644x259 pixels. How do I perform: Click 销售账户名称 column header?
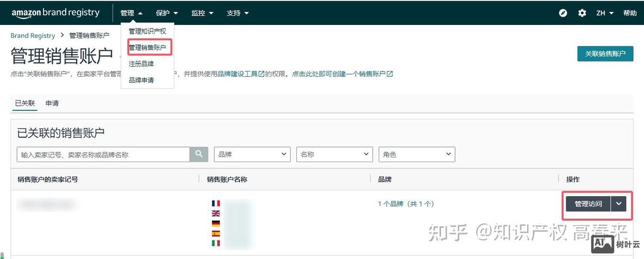coord(227,179)
